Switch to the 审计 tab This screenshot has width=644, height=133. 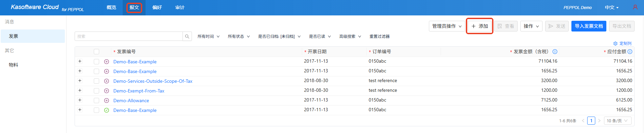coord(180,7)
